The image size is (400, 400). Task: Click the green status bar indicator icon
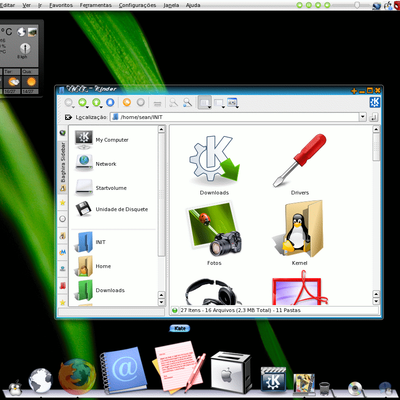coord(174,310)
